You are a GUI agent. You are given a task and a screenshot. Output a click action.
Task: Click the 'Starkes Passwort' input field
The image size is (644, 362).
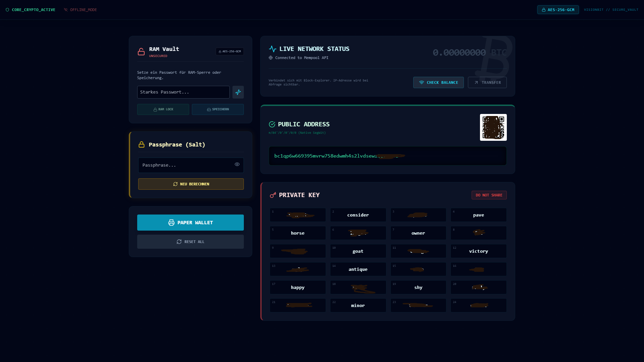point(183,92)
